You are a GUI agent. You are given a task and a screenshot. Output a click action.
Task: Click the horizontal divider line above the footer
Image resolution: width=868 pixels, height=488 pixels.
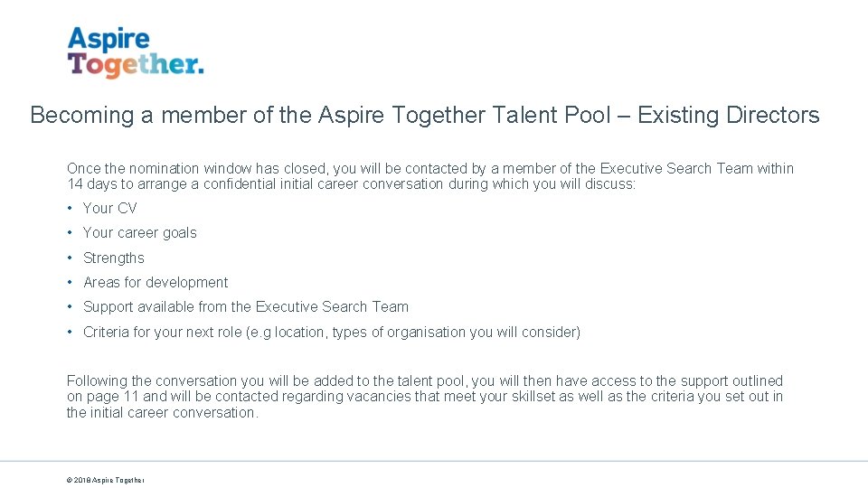(434, 462)
